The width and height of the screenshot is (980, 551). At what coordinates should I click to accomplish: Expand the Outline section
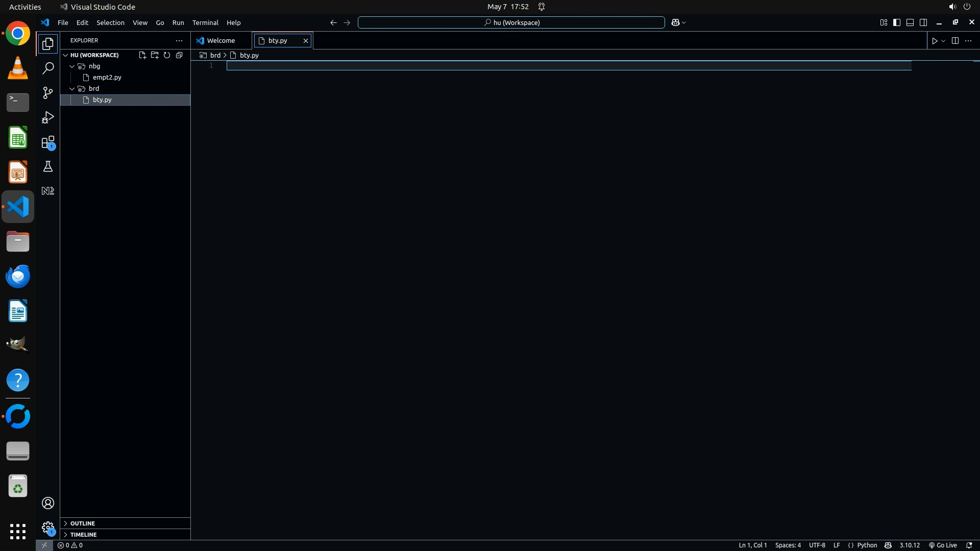[82, 523]
